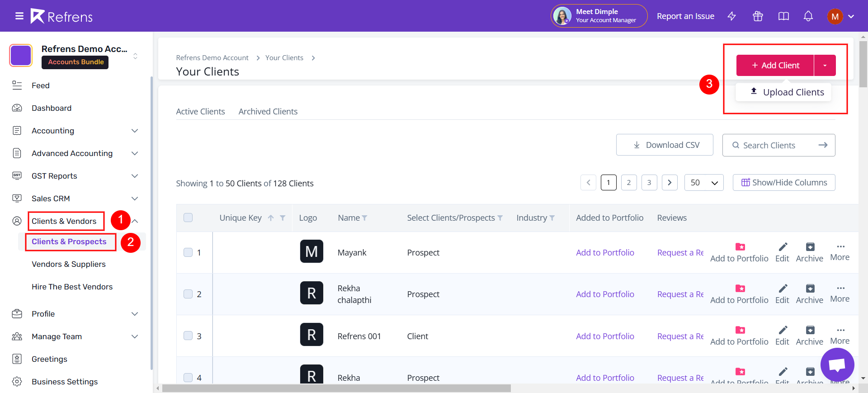
Task: Check the checkbox for row 1 Mayank
Action: coord(188,252)
